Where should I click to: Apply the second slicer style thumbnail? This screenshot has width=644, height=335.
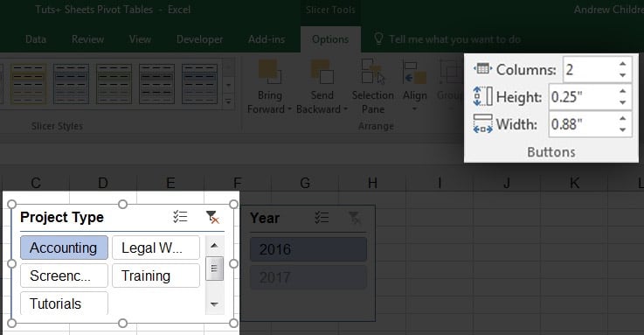tap(71, 84)
